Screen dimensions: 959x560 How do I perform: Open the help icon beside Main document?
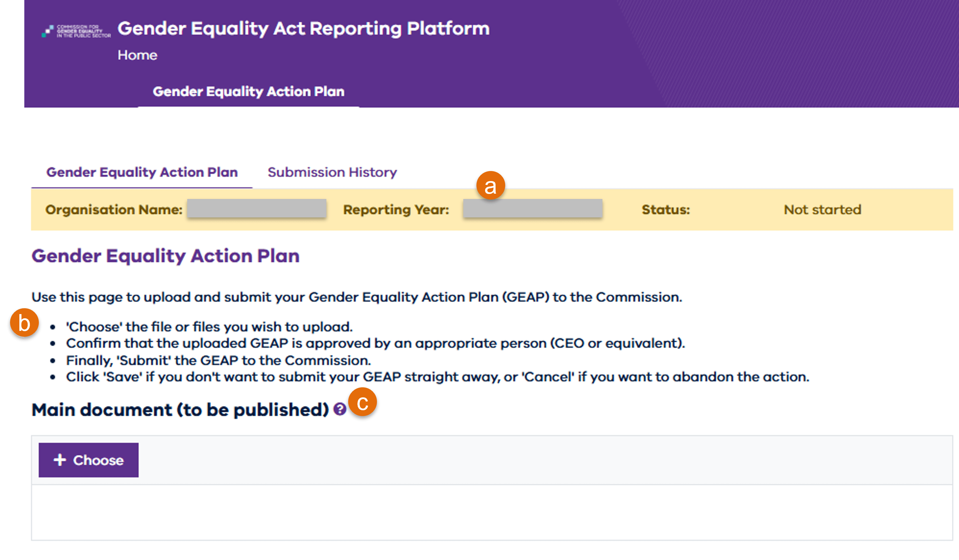[x=340, y=409]
